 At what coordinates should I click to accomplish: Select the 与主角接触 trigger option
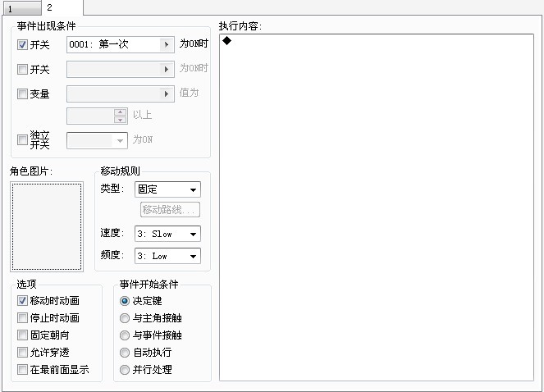point(125,318)
